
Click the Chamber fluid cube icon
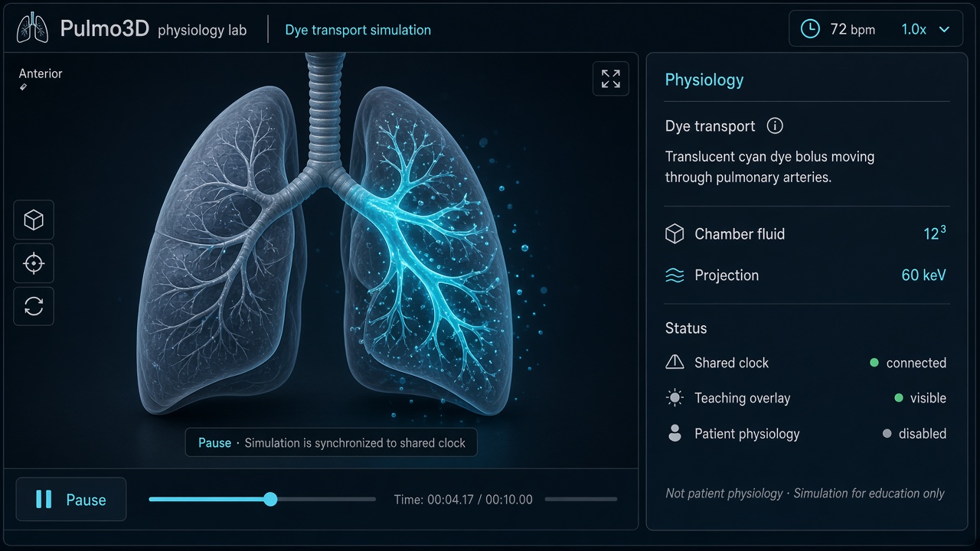(675, 234)
